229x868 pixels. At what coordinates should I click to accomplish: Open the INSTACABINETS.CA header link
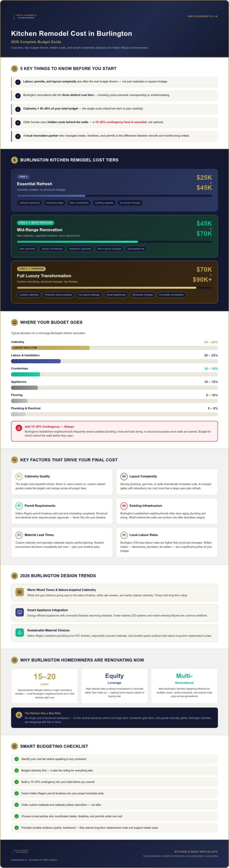click(203, 16)
